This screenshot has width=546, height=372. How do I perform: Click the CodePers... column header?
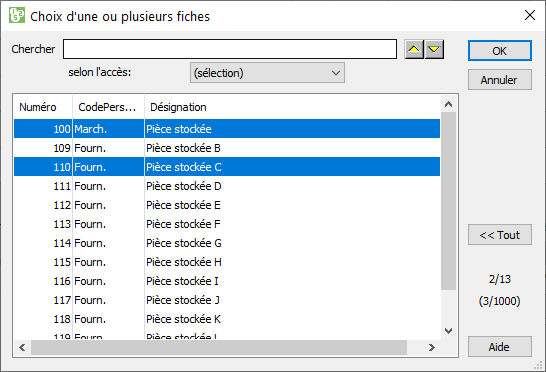point(108,107)
